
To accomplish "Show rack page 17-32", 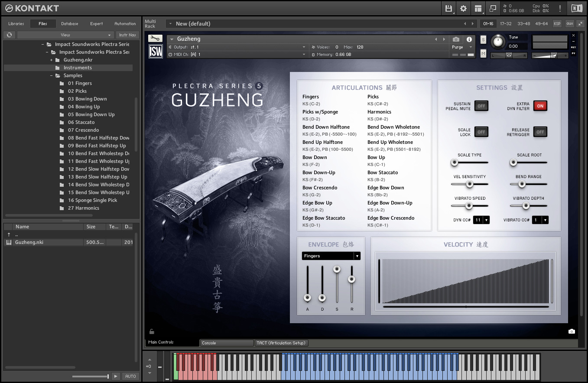I will point(506,24).
